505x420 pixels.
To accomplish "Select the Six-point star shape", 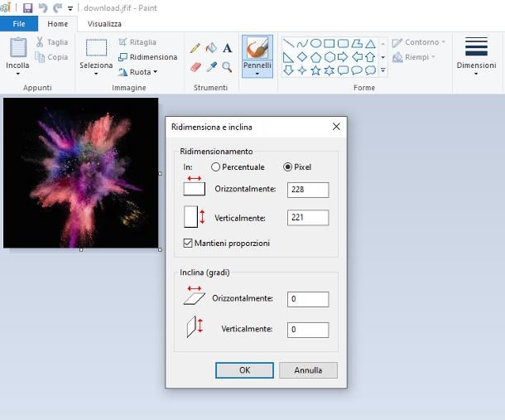I will pos(329,70).
